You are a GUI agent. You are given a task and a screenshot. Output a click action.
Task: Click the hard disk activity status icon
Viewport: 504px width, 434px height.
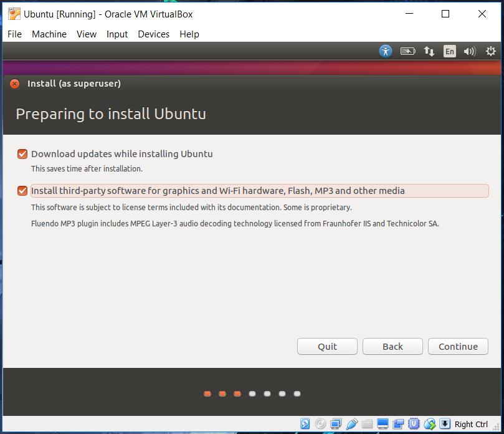(x=305, y=423)
